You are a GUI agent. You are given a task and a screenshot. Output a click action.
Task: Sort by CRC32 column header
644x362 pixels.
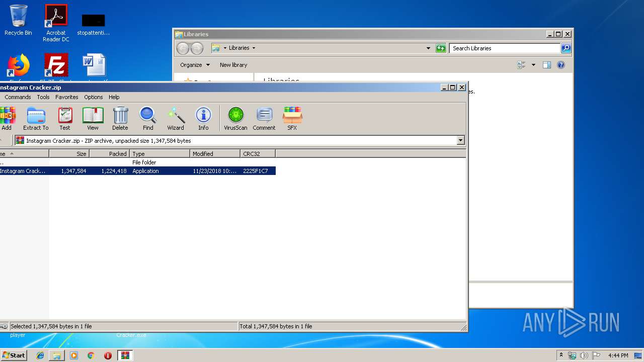pos(258,154)
